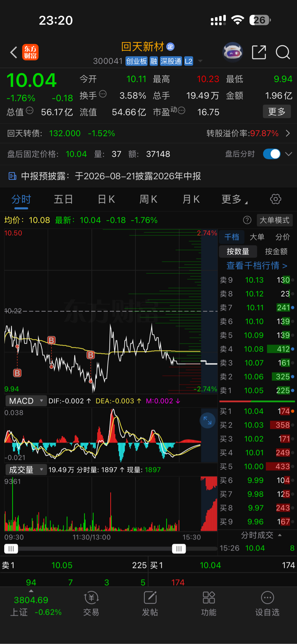Tap the right timeline range handle

click(179, 548)
